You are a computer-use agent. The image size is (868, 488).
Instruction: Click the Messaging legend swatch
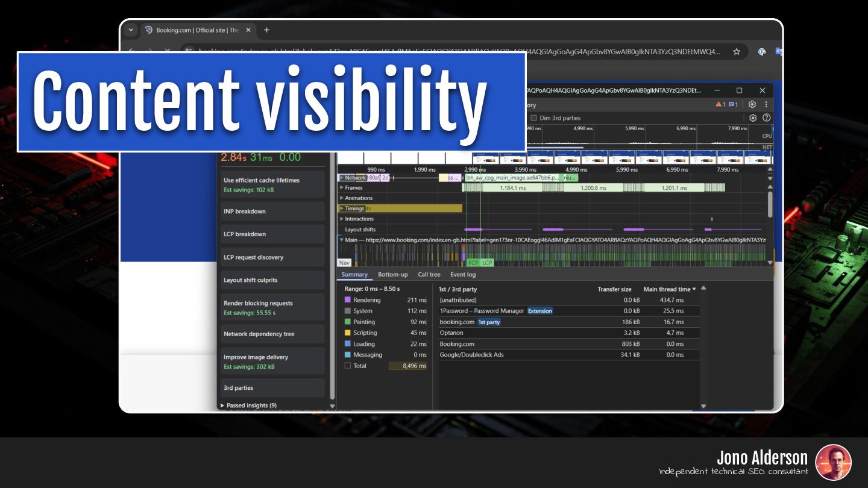(x=347, y=355)
